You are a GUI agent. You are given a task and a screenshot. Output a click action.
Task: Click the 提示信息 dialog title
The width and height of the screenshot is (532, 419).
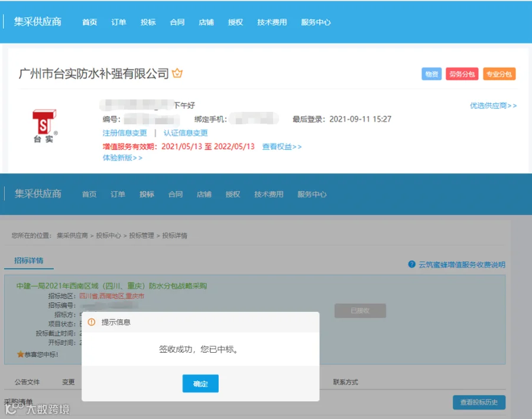(x=116, y=322)
